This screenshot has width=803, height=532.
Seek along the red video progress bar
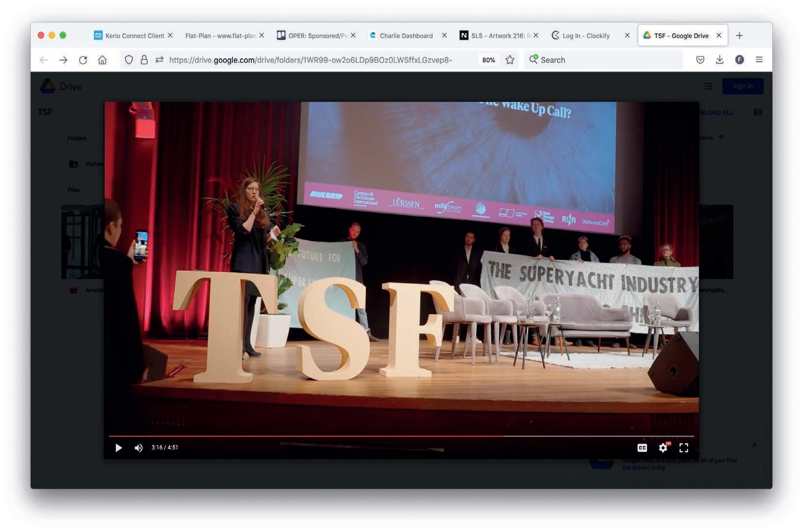pyautogui.click(x=401, y=436)
